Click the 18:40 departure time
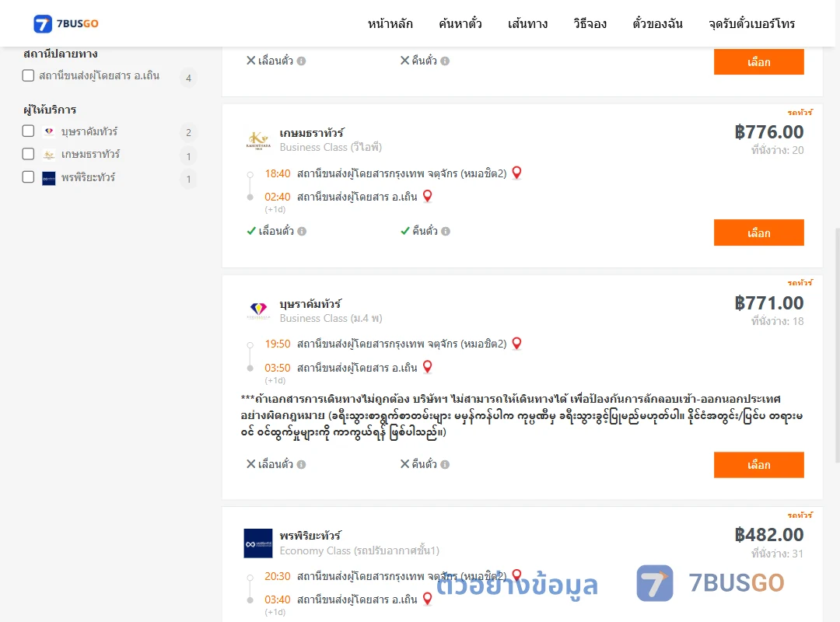Screen dimensions: 840x622 pyautogui.click(x=278, y=173)
